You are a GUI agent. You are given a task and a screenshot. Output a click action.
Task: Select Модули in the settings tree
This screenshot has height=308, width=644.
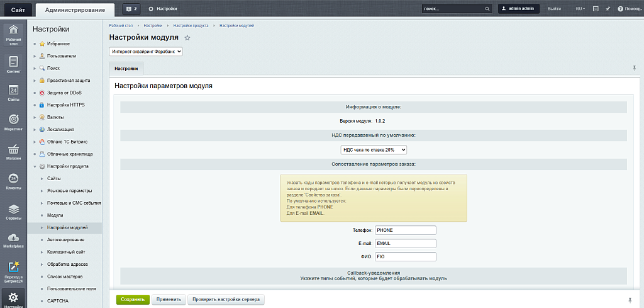pos(55,215)
